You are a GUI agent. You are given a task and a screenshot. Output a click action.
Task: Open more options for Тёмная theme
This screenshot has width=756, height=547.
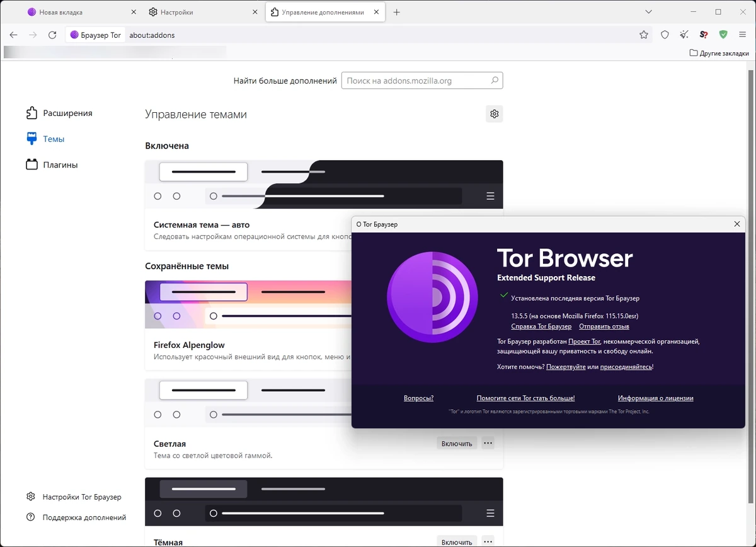click(488, 541)
